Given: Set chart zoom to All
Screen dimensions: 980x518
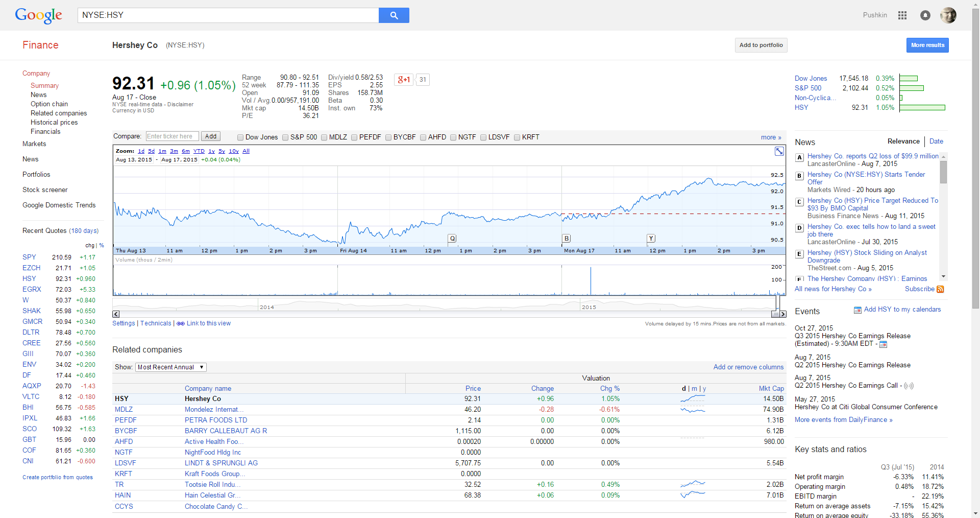Looking at the screenshot, I should pyautogui.click(x=246, y=151).
